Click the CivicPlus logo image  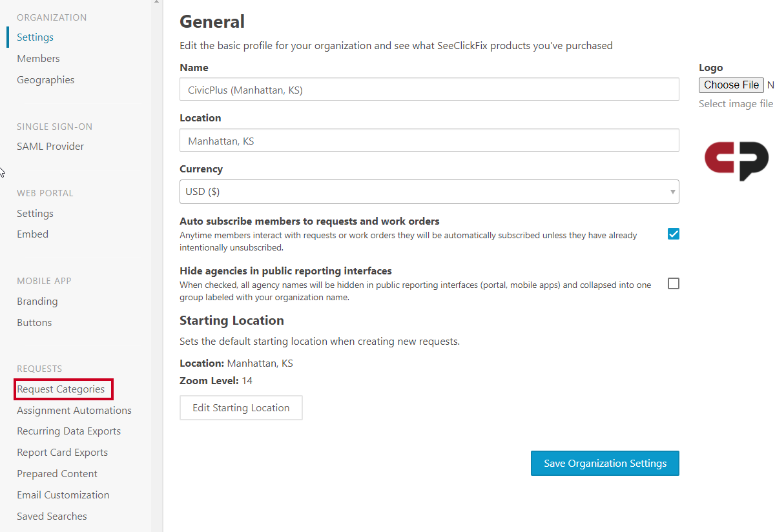pos(737,161)
